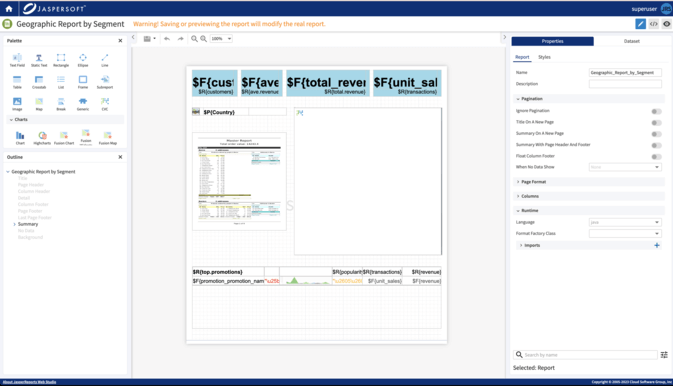Expand the Columns section
The height and width of the screenshot is (386, 673).
coord(518,196)
